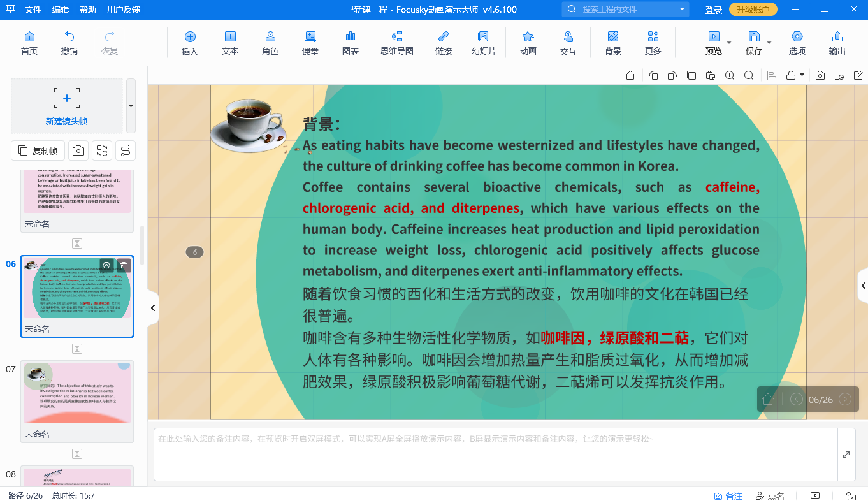Click presentation screen icon in status bar

coord(815,496)
